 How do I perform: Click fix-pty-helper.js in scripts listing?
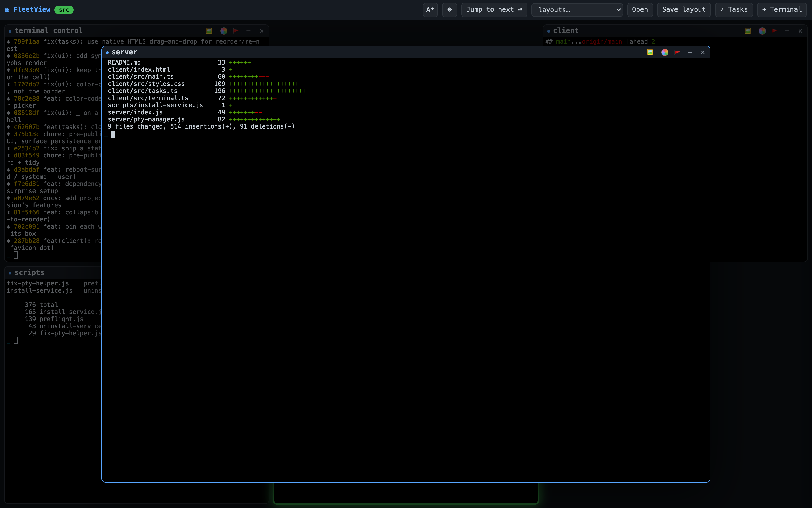[x=38, y=283]
